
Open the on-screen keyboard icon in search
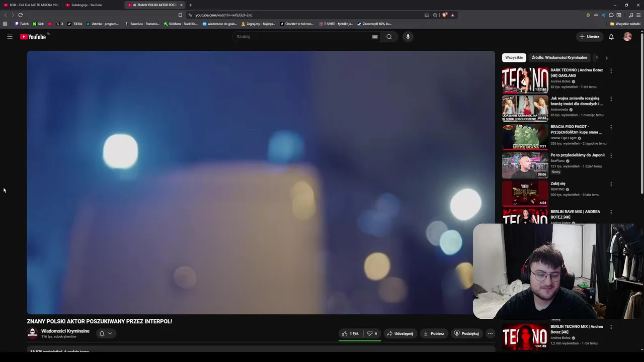coord(375,37)
